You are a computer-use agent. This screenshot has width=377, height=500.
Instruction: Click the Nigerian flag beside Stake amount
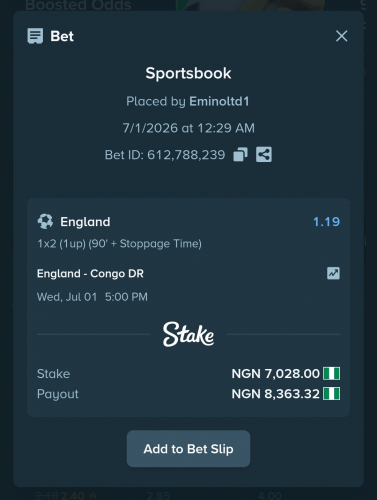tap(332, 373)
